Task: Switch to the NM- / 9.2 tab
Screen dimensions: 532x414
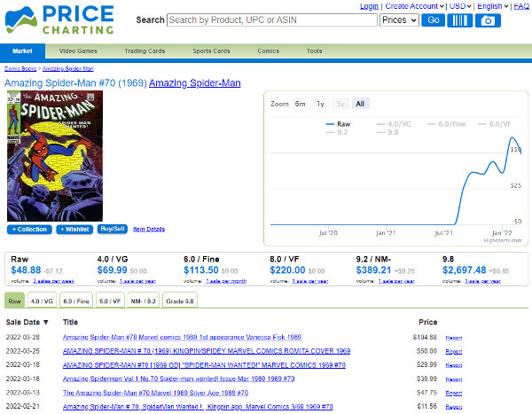Action: [x=143, y=301]
